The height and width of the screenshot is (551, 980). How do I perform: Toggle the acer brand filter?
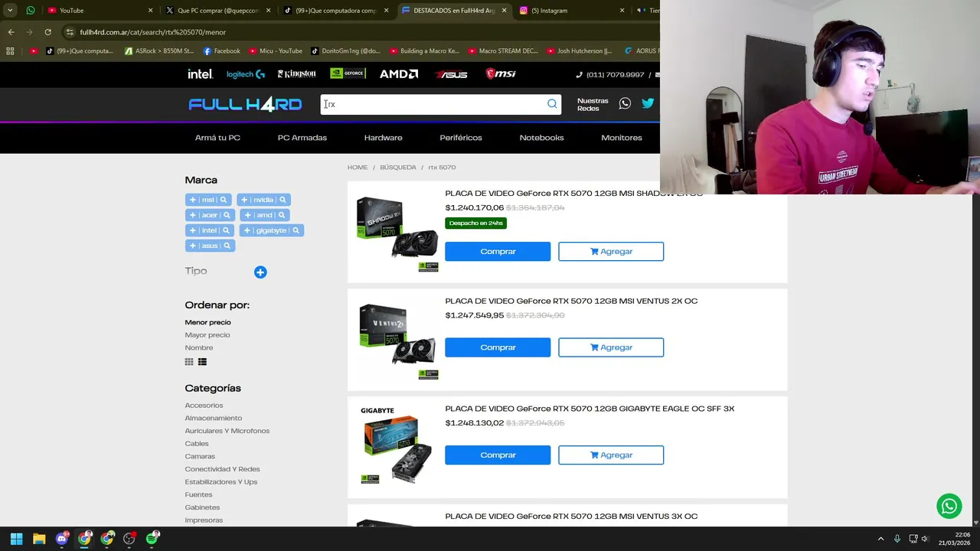210,215
